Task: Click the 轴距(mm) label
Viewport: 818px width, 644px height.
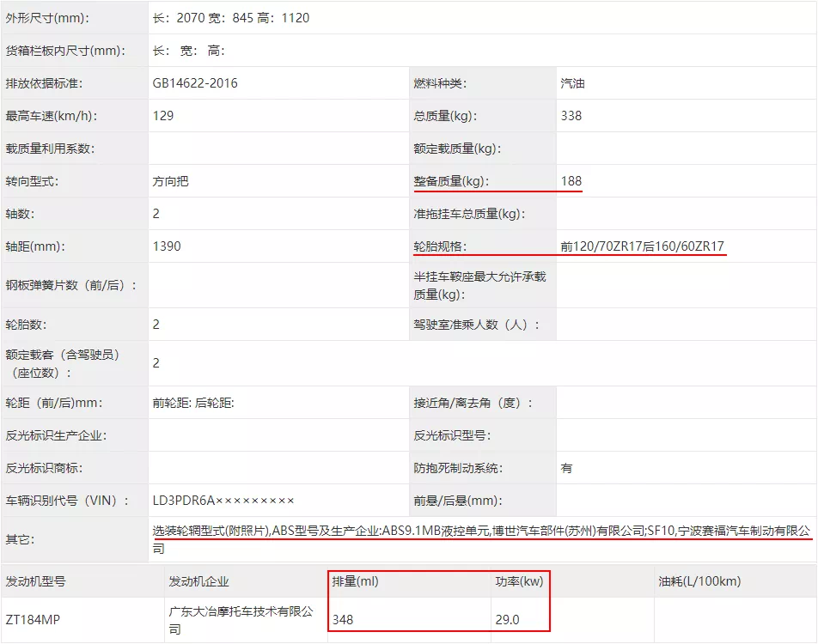Action: click(35, 246)
